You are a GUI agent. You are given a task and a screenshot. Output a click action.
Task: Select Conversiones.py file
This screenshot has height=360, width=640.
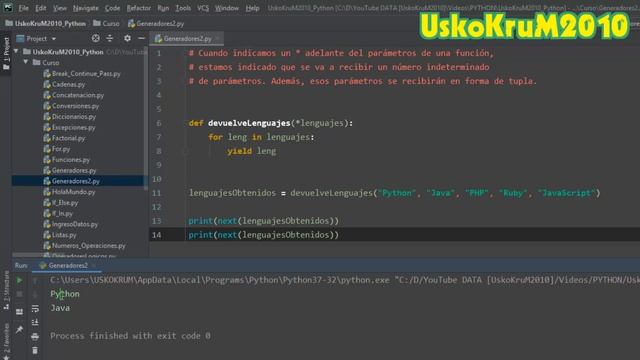(x=71, y=106)
